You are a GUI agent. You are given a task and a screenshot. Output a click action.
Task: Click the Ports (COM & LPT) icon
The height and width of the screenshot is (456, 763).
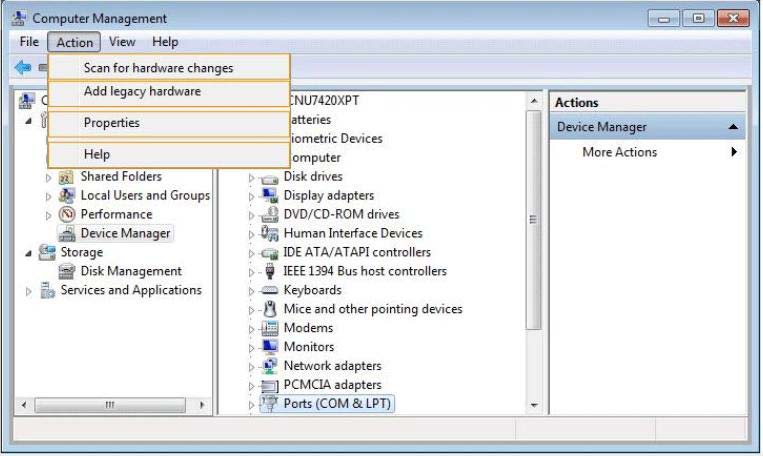(269, 403)
